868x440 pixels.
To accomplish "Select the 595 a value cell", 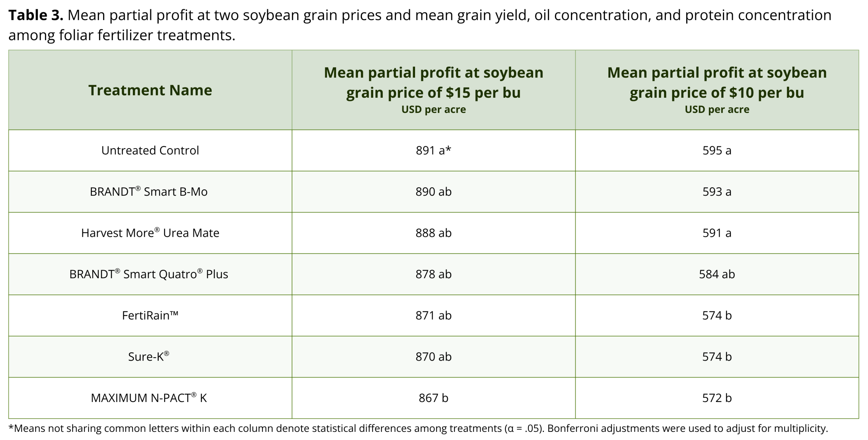I will pyautogui.click(x=717, y=150).
